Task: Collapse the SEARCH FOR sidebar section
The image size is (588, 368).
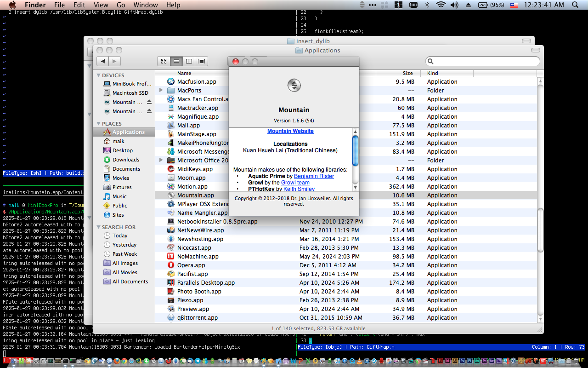Action: click(x=98, y=227)
